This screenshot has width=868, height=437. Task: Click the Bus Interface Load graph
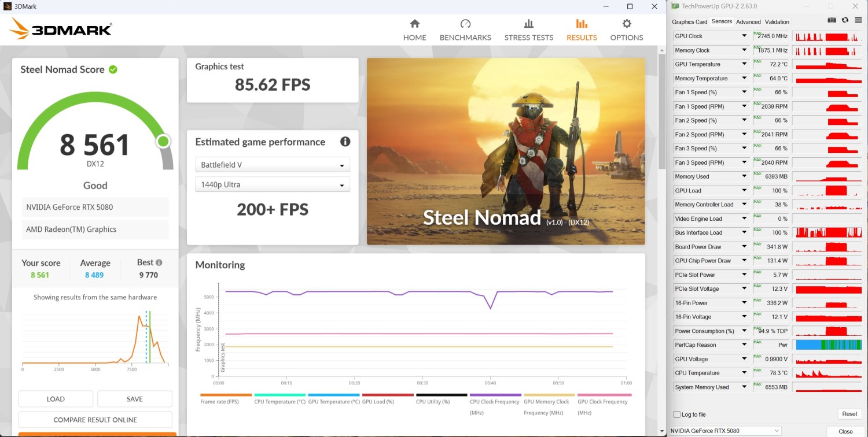(x=829, y=233)
